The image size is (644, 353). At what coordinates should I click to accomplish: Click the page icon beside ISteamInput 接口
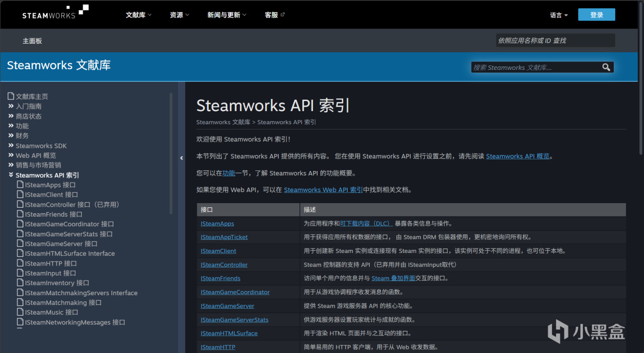20,273
